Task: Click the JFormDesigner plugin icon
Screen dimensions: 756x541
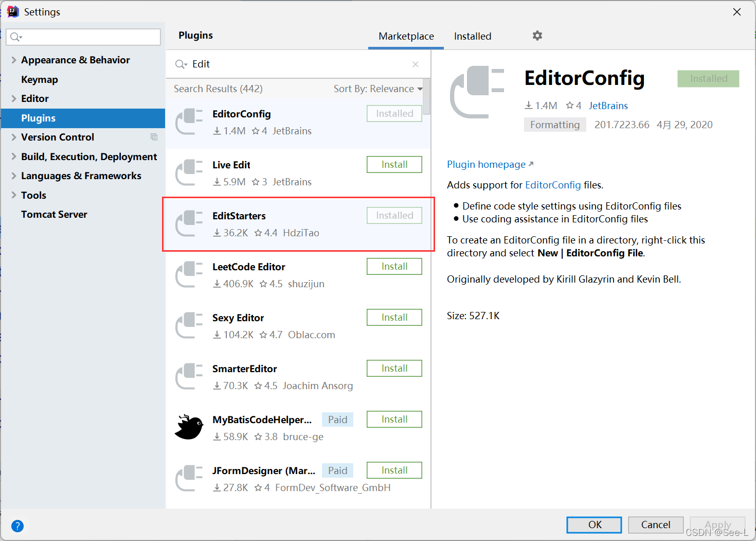Action: pos(189,478)
